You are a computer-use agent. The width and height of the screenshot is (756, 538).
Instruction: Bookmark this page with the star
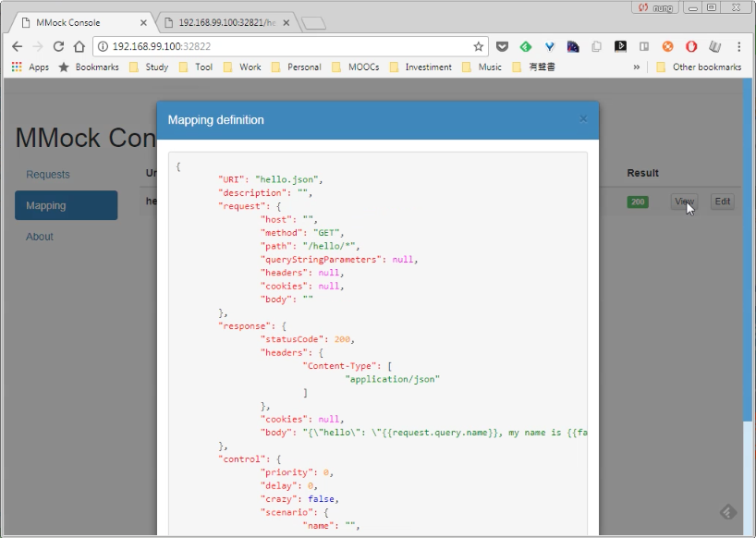point(479,46)
